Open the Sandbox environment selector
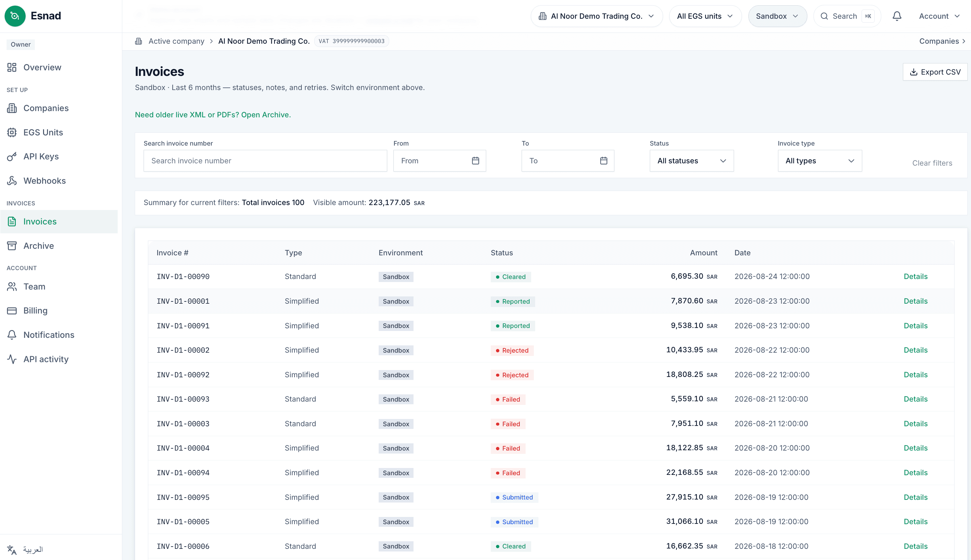This screenshot has height=560, width=971. pyautogui.click(x=777, y=16)
